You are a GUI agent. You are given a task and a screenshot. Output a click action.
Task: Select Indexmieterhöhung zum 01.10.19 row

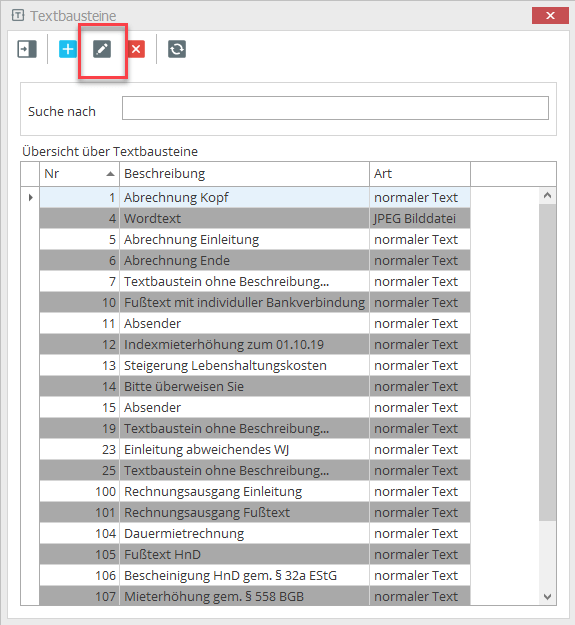click(255, 344)
